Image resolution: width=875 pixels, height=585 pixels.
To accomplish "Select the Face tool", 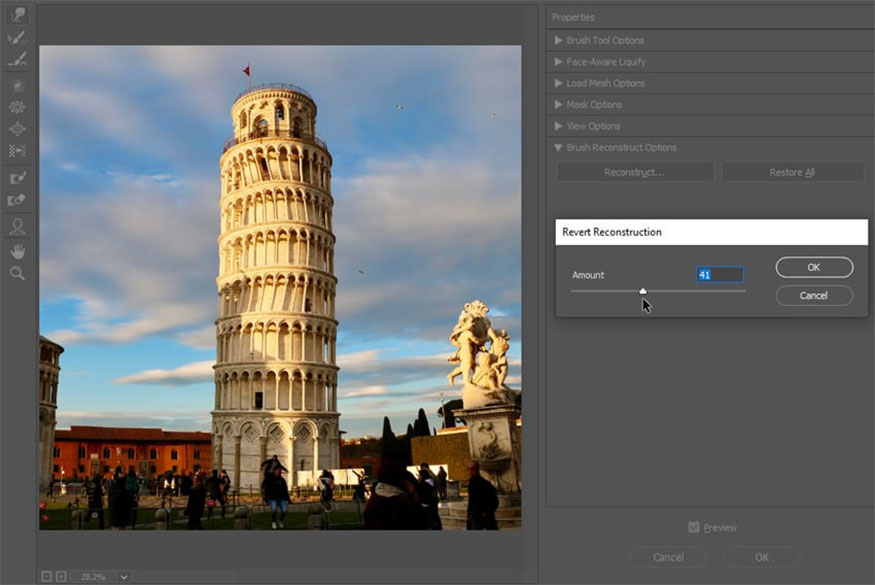I will pos(15,226).
